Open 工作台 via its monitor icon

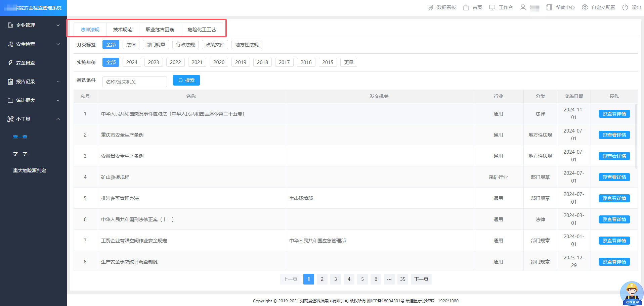tap(492, 7)
